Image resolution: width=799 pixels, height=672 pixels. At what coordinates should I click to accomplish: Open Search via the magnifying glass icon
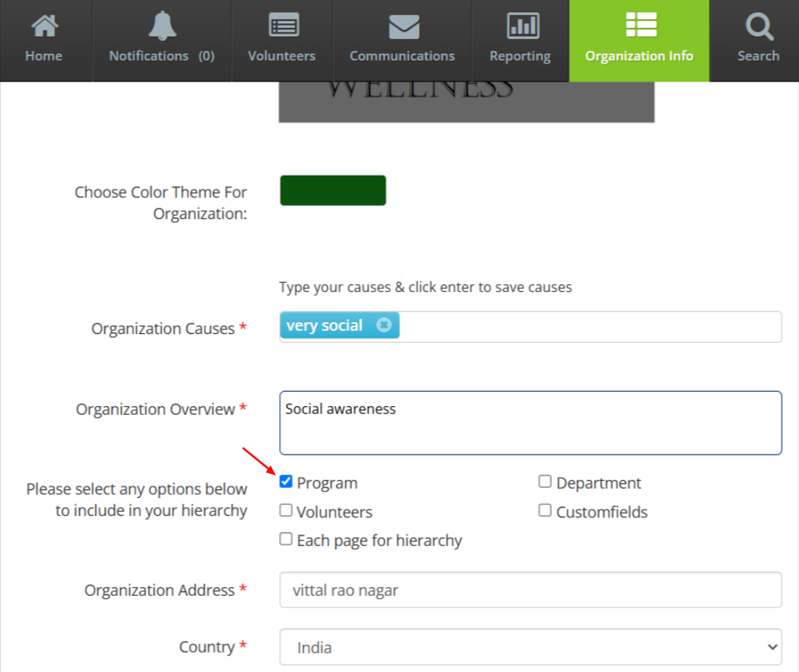pyautogui.click(x=758, y=25)
